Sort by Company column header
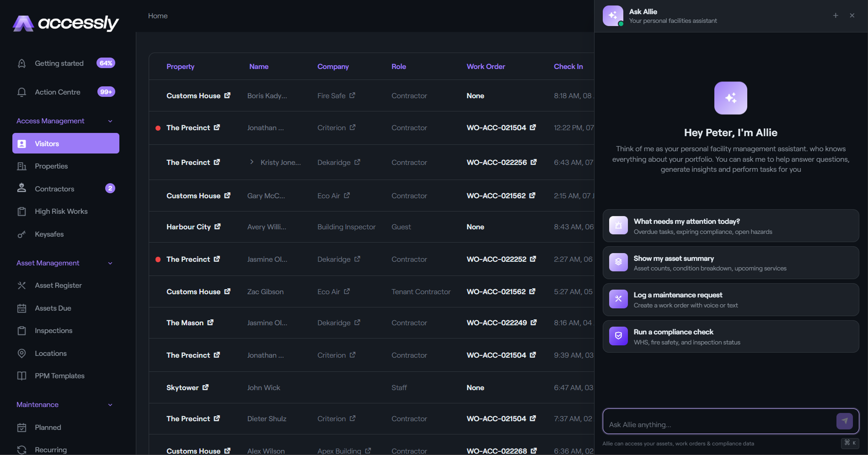Viewport: 868px width, 455px height. 333,67
